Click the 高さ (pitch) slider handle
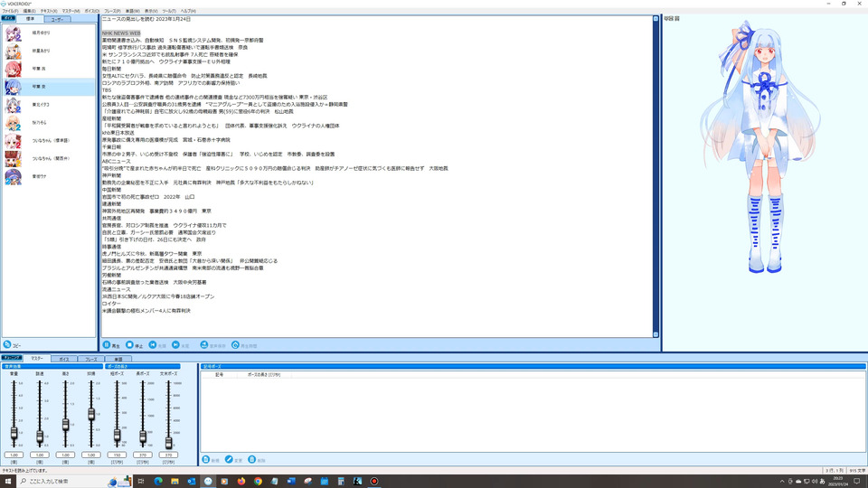868x488 pixels. pos(65,425)
